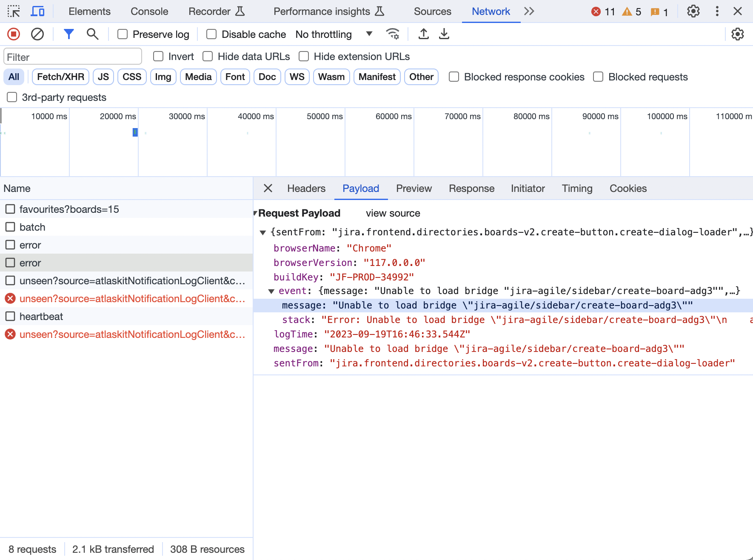Image resolution: width=753 pixels, height=560 pixels.
Task: Open the No throttling dropdown
Action: (x=334, y=34)
